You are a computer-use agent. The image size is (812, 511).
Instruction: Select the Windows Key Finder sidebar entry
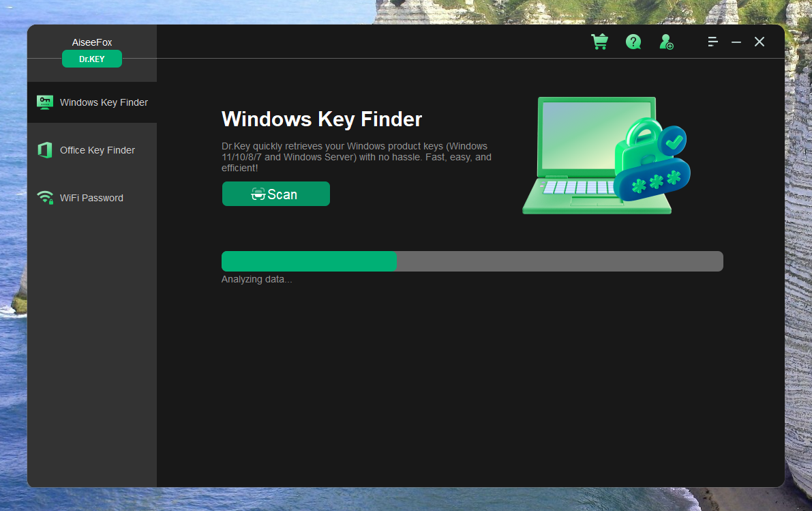tap(104, 102)
